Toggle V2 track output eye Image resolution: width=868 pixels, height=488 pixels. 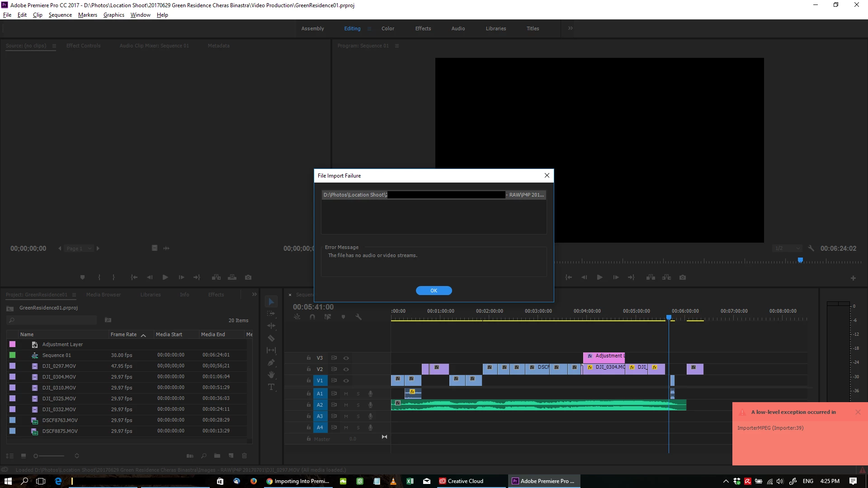pyautogui.click(x=346, y=369)
